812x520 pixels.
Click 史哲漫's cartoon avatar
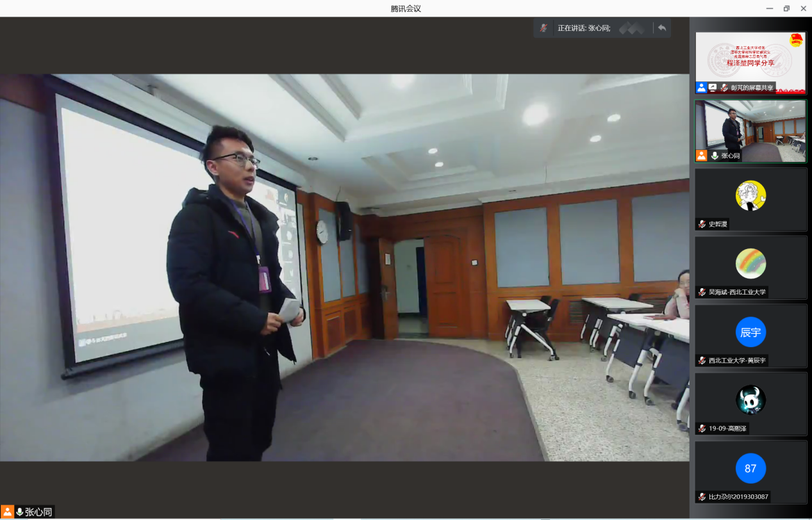[x=750, y=195]
